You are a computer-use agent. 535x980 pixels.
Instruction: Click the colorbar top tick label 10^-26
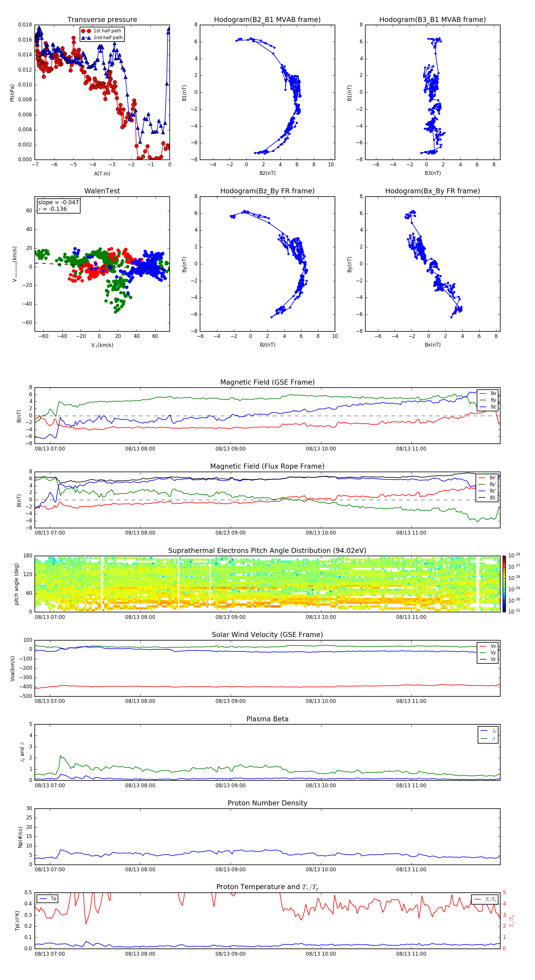tap(514, 555)
